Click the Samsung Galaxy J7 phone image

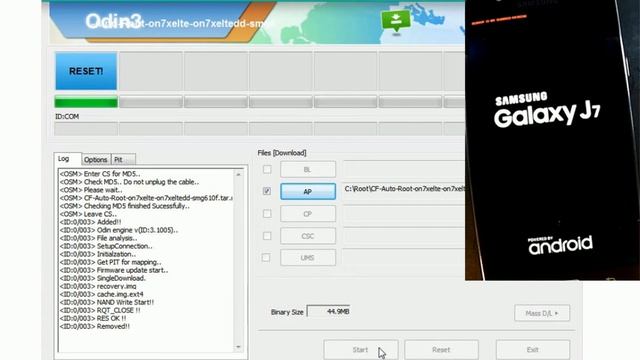552,140
